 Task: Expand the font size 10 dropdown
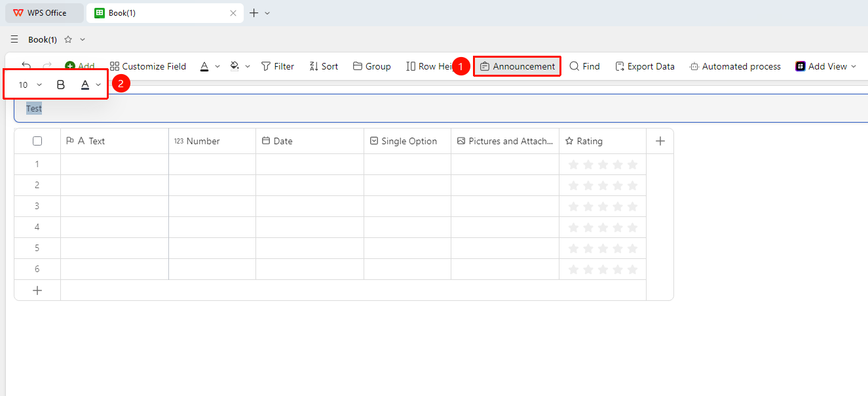(39, 85)
